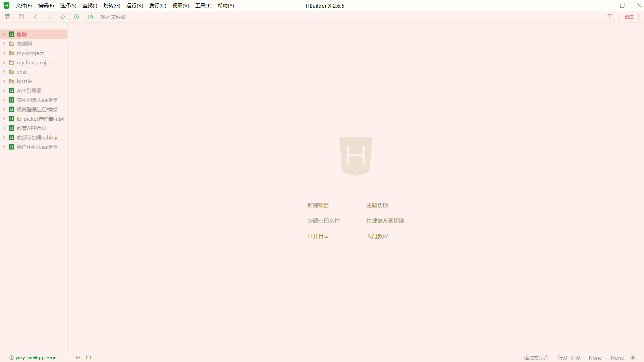Select the 用户中心页面模板 project row
The image size is (644, 362).
[x=34, y=147]
